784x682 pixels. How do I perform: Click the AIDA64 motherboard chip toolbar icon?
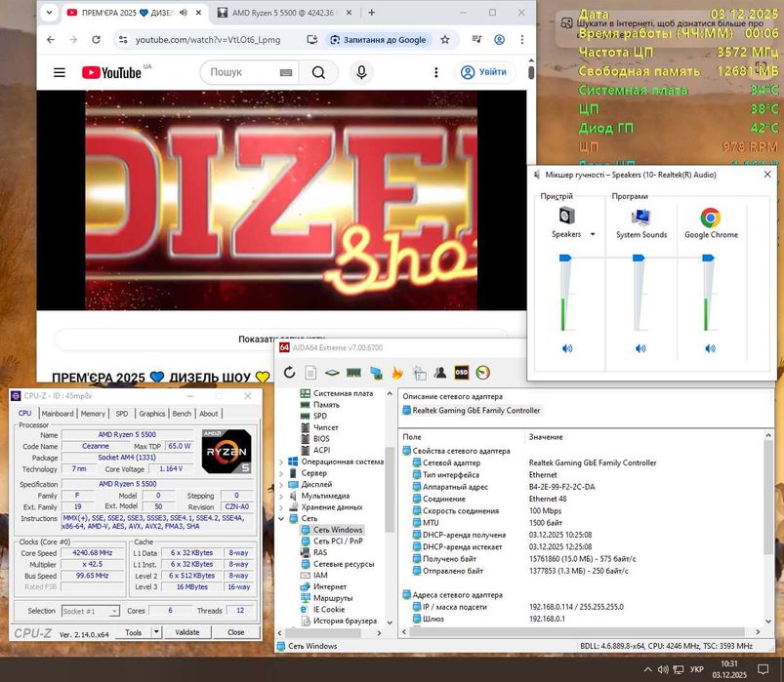332,373
